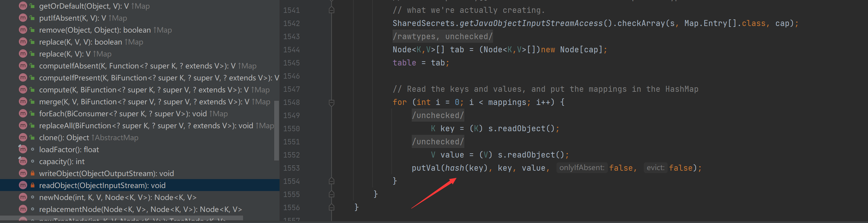868x223 pixels.
Task: Click the putVal method call in code
Action: click(425, 168)
